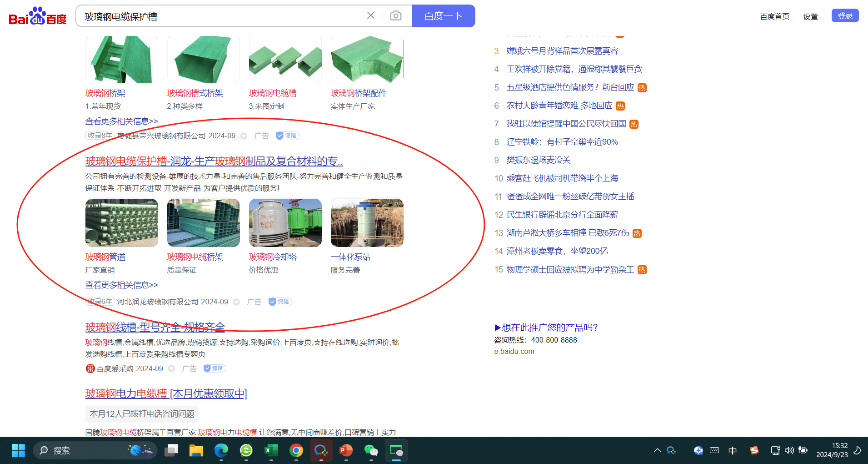Open WeChat from the taskbar

point(371,450)
